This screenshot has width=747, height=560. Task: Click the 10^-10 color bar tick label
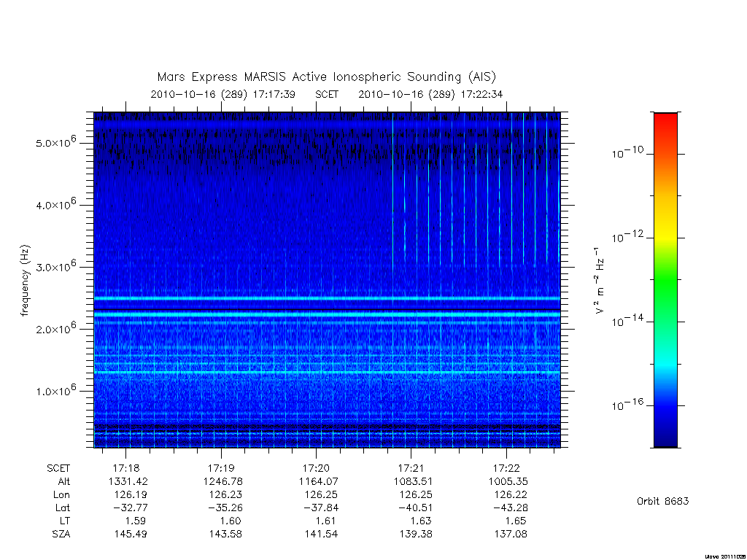[627, 152]
